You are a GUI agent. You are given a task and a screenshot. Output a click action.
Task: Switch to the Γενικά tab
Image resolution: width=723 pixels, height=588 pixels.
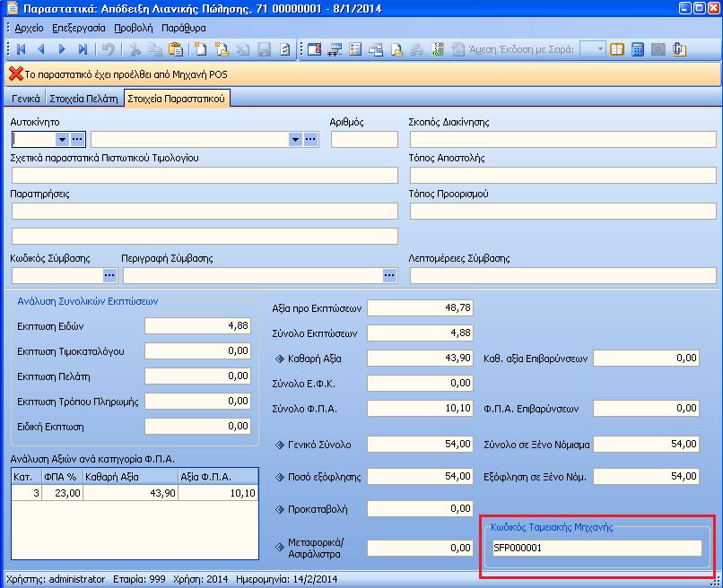[x=26, y=99]
